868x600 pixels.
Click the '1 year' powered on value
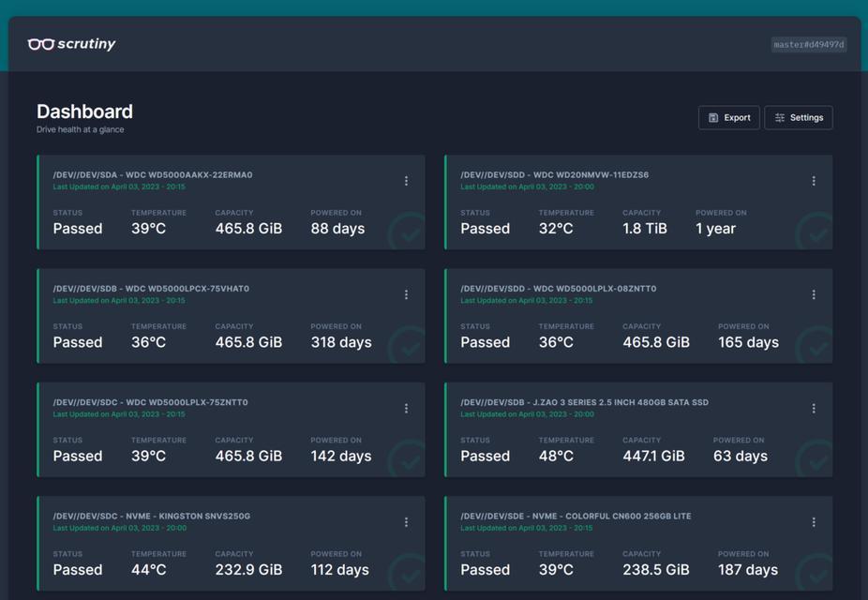click(x=716, y=229)
